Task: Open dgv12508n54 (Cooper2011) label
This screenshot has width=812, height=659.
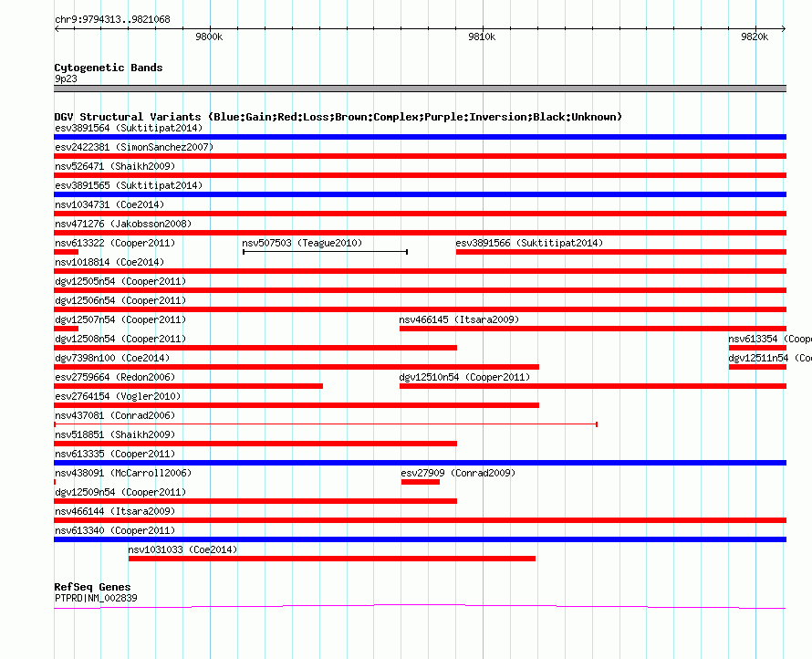Action: (x=120, y=339)
